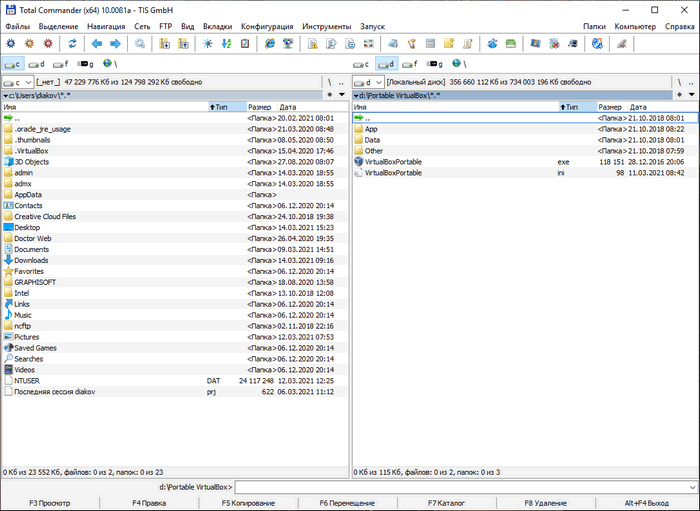Select drive c button in right panel
The width and height of the screenshot is (700, 511).
tap(363, 63)
